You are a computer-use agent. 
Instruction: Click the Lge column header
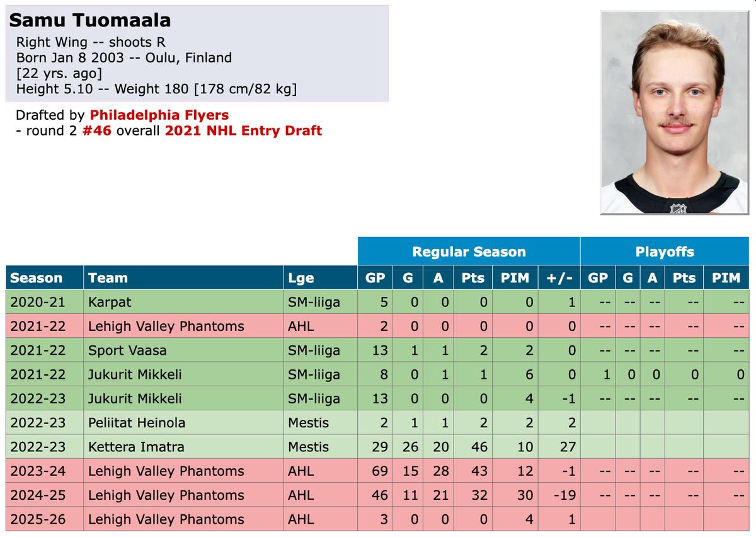[301, 278]
